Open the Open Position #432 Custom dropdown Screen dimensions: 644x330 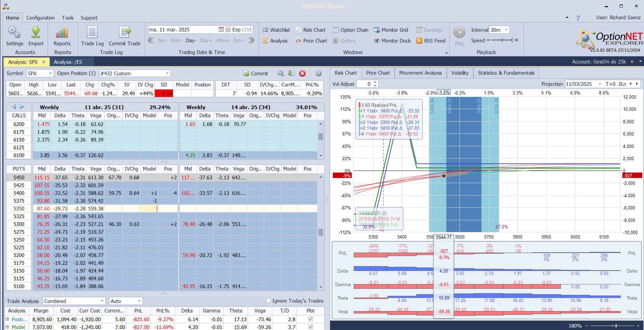167,73
